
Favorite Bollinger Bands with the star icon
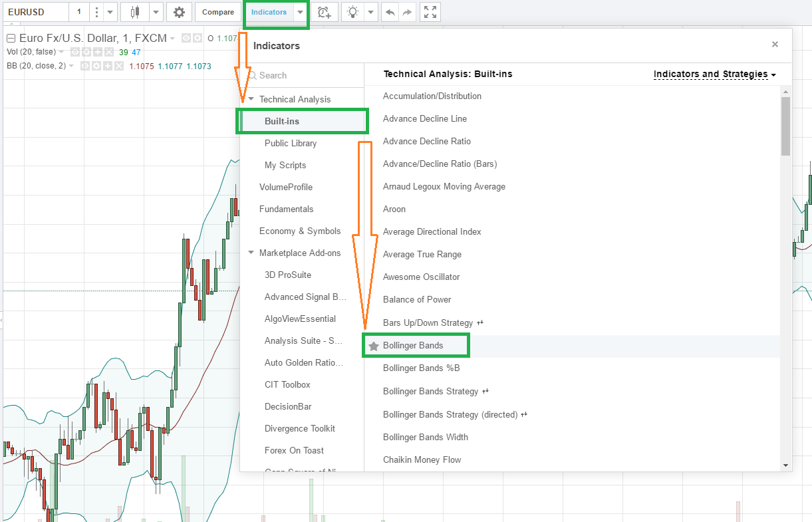[374, 346]
